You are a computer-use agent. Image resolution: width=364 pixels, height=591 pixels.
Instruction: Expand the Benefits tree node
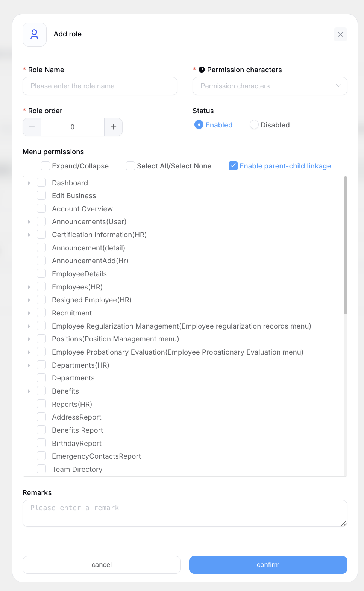29,391
